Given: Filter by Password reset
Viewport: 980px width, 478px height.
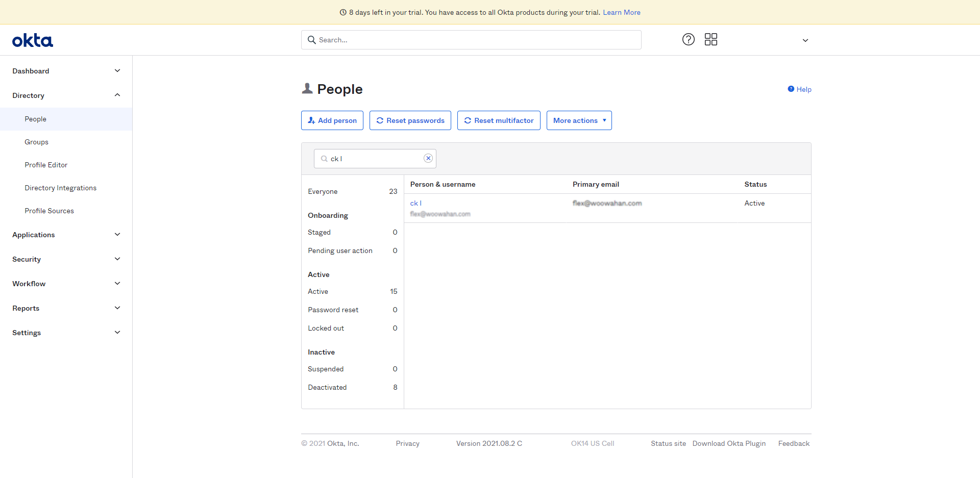Looking at the screenshot, I should point(352,310).
